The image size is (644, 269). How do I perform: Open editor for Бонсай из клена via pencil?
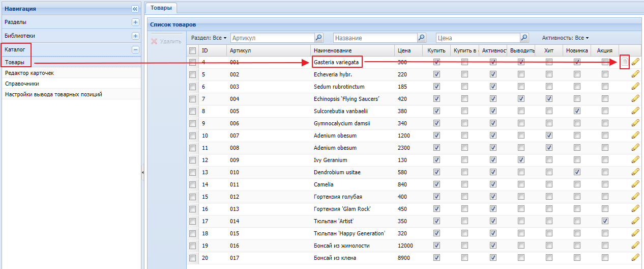pyautogui.click(x=635, y=258)
